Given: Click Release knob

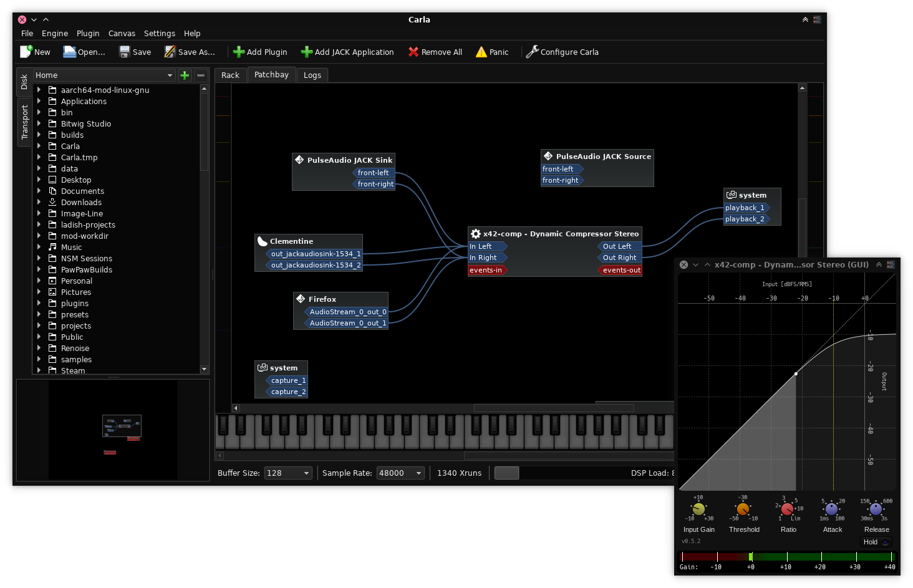Looking at the screenshot, I should (x=876, y=509).
